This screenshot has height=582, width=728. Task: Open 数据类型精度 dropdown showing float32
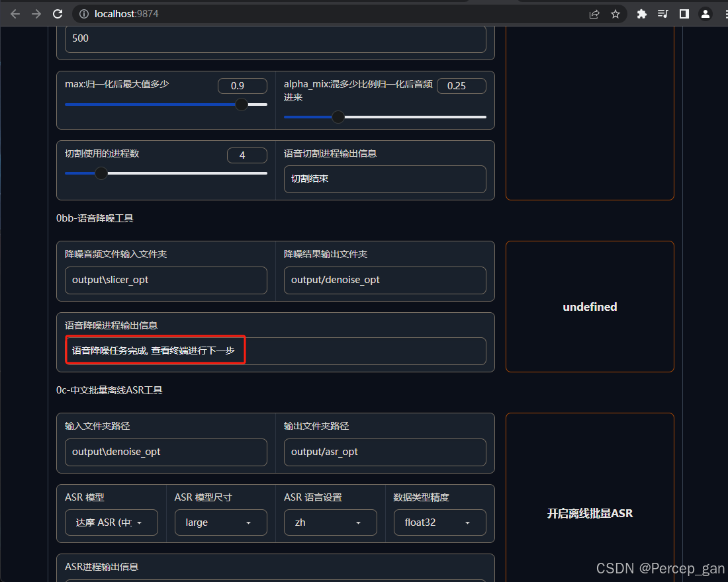(439, 522)
